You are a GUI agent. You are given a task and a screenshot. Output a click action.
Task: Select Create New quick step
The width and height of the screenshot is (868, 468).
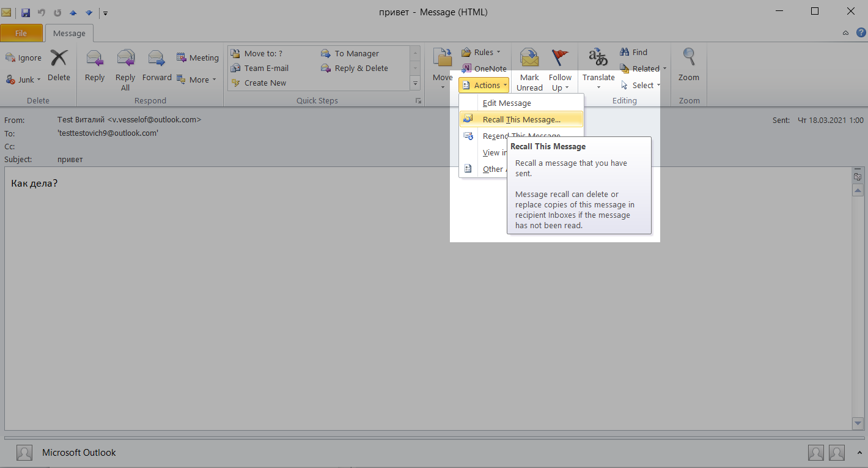tap(259, 83)
